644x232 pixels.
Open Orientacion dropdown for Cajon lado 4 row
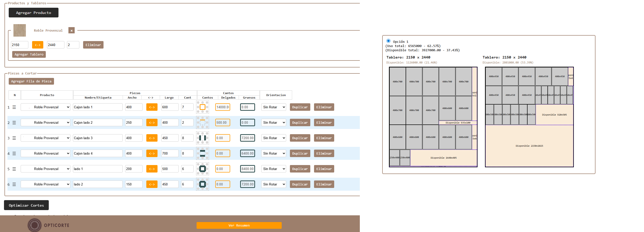(273, 154)
